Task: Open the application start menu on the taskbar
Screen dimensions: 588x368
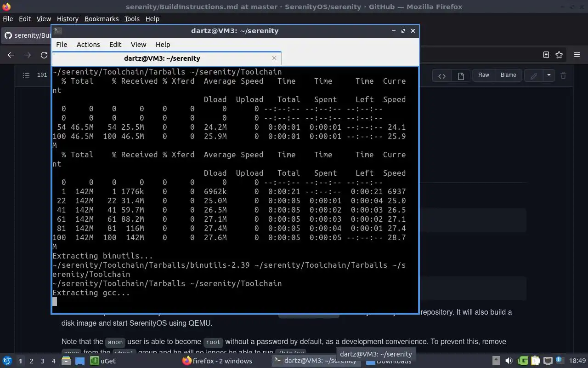Action: pos(7,361)
